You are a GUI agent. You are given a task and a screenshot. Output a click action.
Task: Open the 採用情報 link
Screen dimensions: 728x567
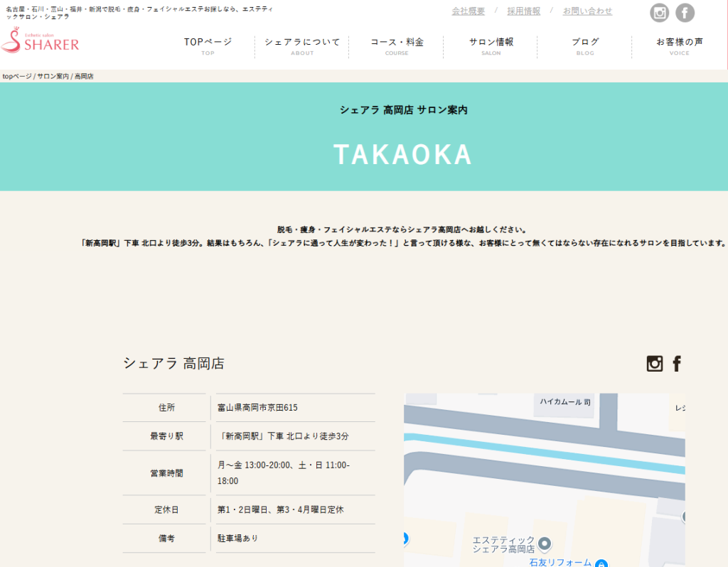[x=523, y=11]
